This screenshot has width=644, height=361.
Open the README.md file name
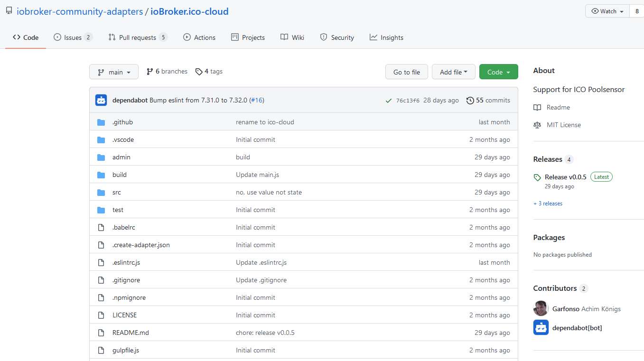(131, 333)
